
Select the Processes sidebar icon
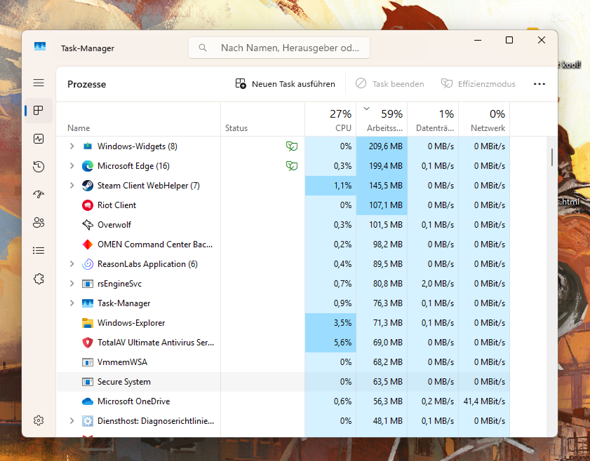[x=38, y=110]
